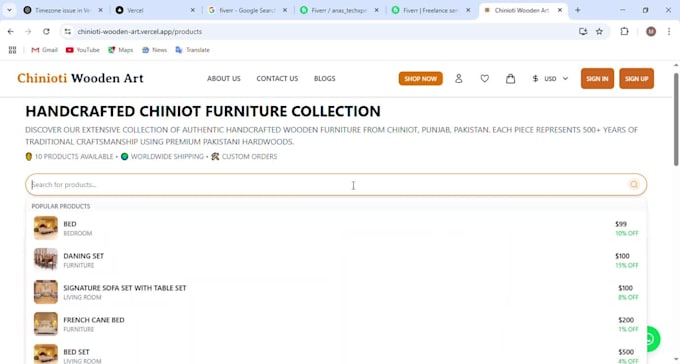Screen dimensions: 680x364
Task: Open a new browser tab
Action: tap(578, 10)
